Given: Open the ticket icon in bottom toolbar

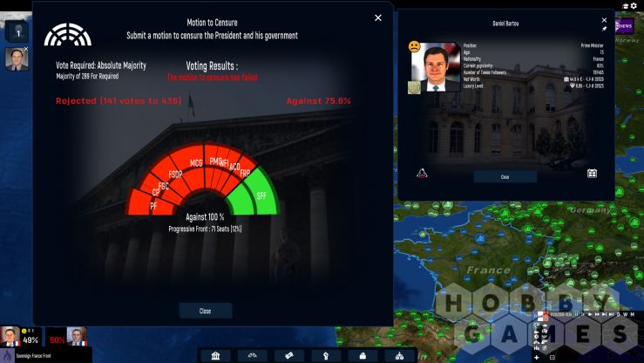Looking at the screenshot, I should [x=289, y=356].
